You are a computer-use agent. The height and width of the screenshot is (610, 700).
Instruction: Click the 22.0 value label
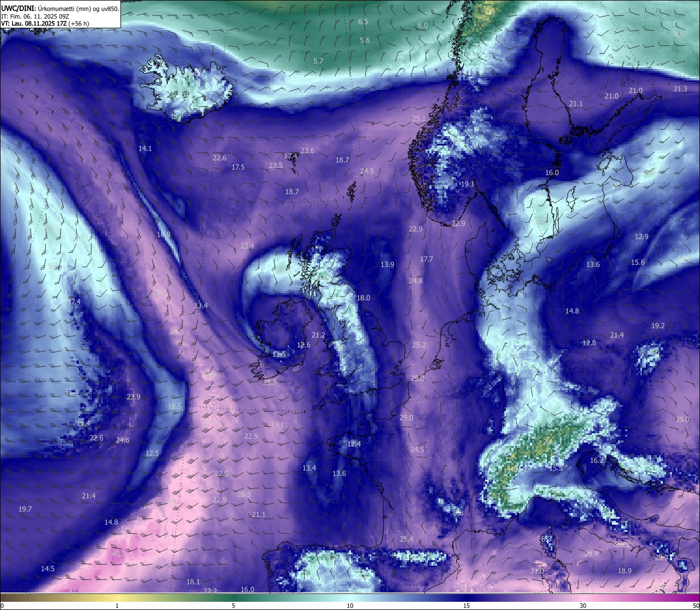[x=221, y=474]
